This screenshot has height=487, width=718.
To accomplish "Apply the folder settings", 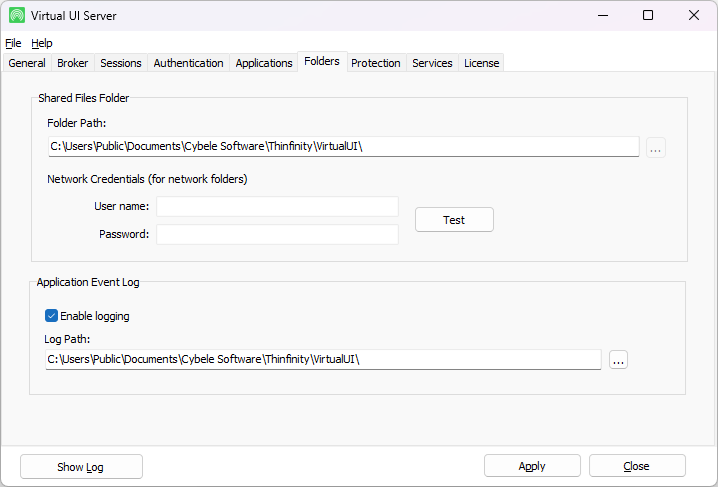I will point(532,466).
